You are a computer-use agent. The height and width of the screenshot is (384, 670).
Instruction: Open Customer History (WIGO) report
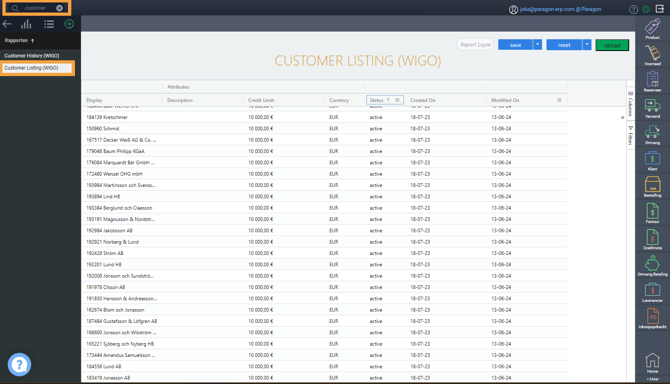coord(32,56)
